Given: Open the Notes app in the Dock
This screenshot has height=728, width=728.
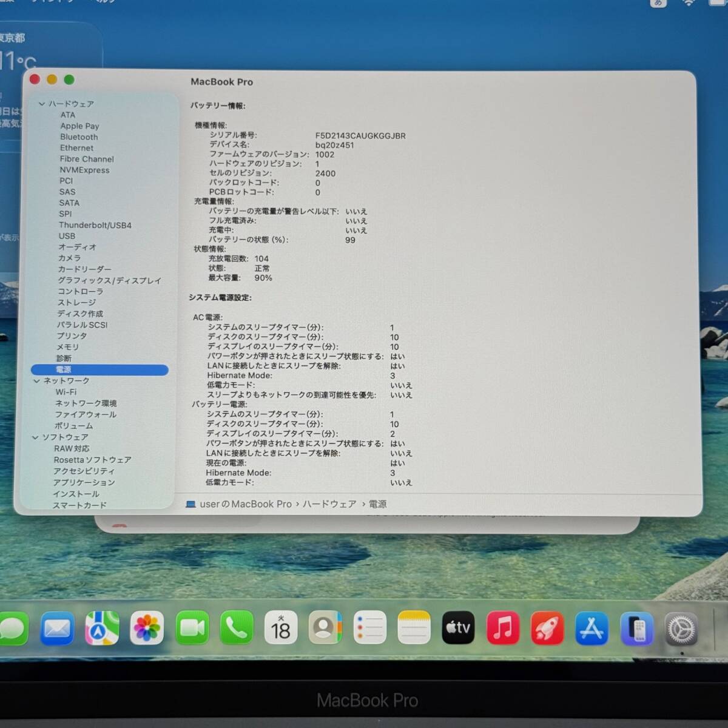Looking at the screenshot, I should [x=414, y=628].
